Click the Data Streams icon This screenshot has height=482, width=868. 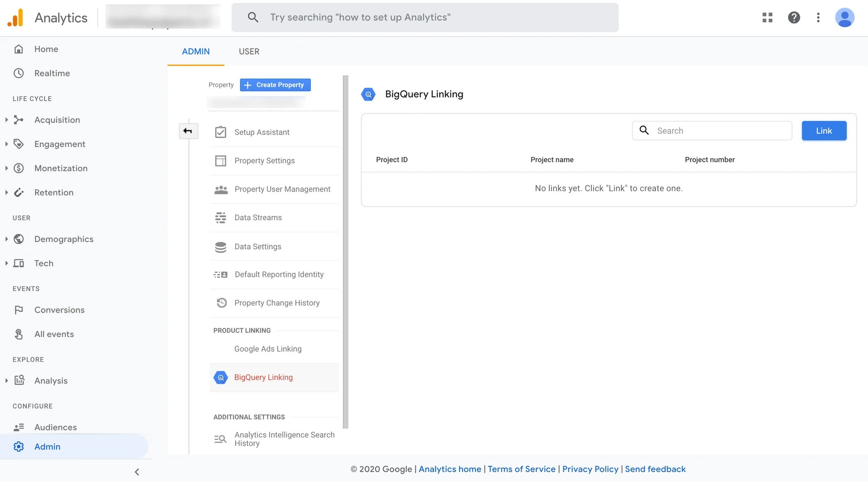[x=221, y=218]
